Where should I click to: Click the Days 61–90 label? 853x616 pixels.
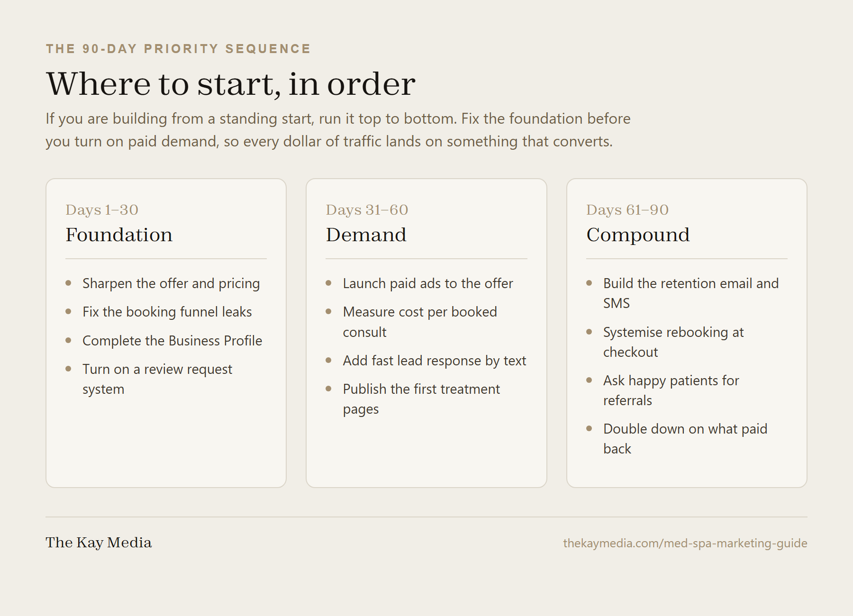[627, 210]
